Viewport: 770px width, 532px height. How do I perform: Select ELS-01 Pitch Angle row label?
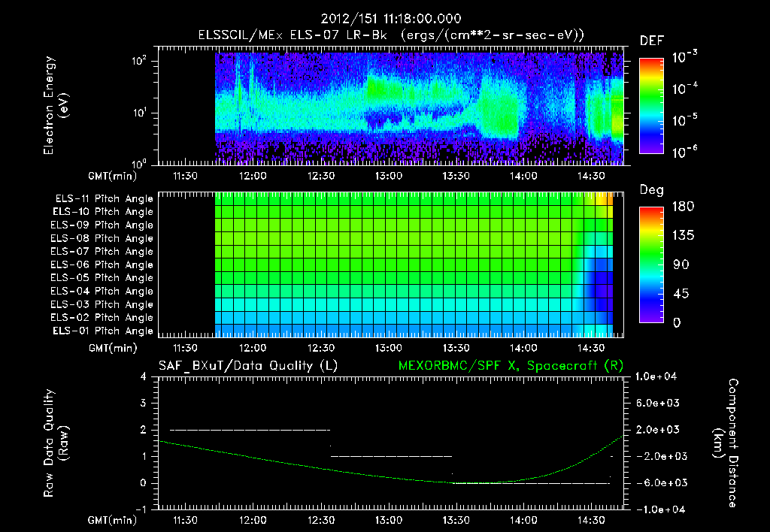tap(103, 331)
